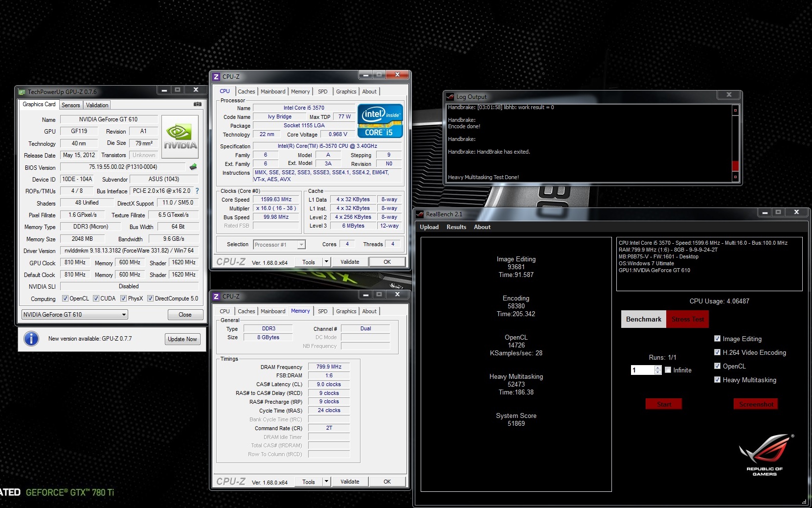812x508 pixels.
Task: Open Tools dropdown arrow in lower CPU-Z
Action: pos(326,482)
